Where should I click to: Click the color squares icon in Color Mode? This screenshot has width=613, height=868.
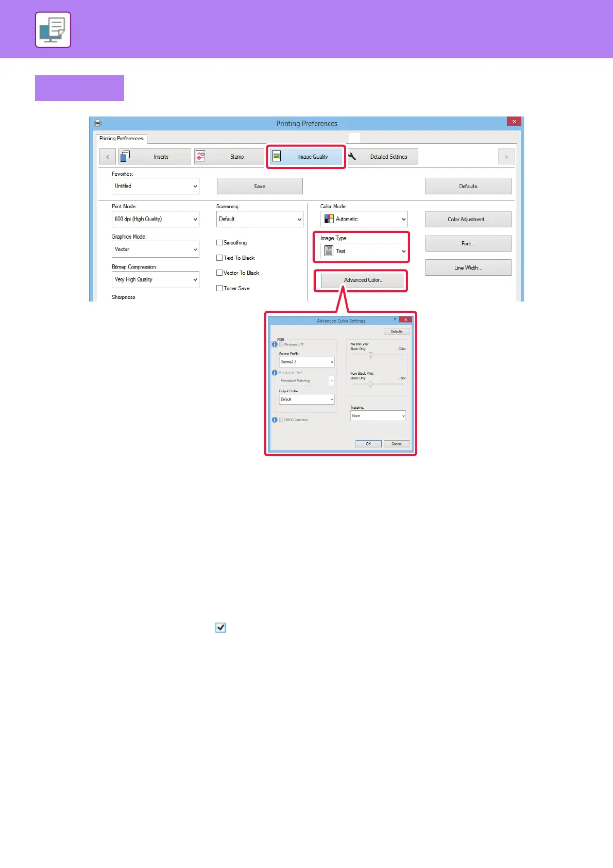[x=329, y=219]
